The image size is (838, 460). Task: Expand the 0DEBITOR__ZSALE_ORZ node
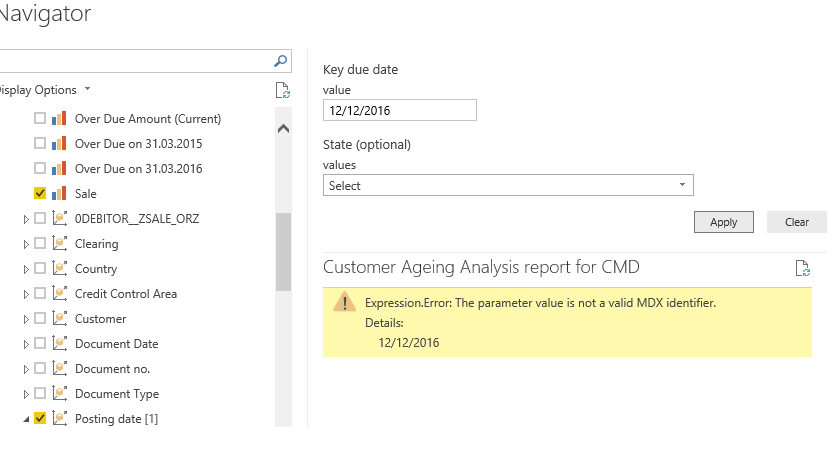tap(26, 219)
